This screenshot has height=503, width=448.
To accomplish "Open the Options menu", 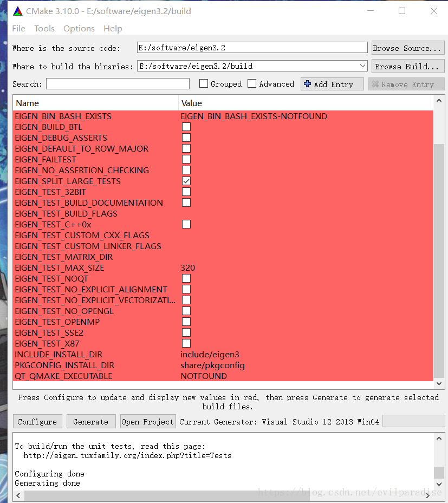I will pyautogui.click(x=79, y=29).
